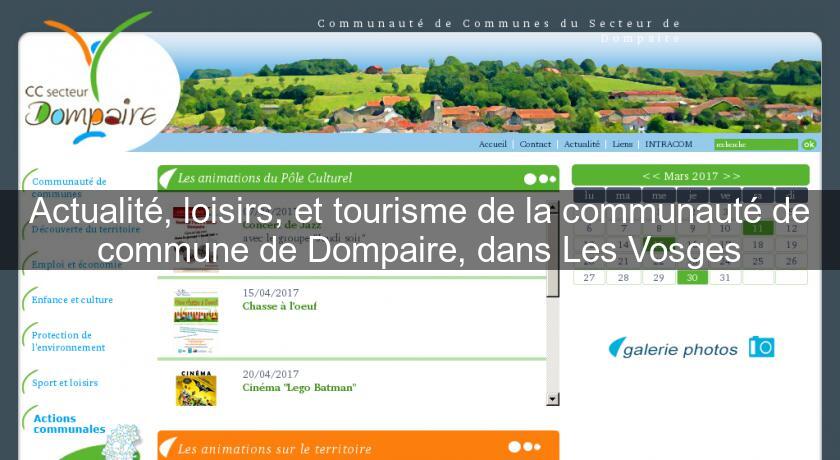Screen dimensions: 840x460
Task: Click the dots icon on orange territoire header
Action: point(524,447)
